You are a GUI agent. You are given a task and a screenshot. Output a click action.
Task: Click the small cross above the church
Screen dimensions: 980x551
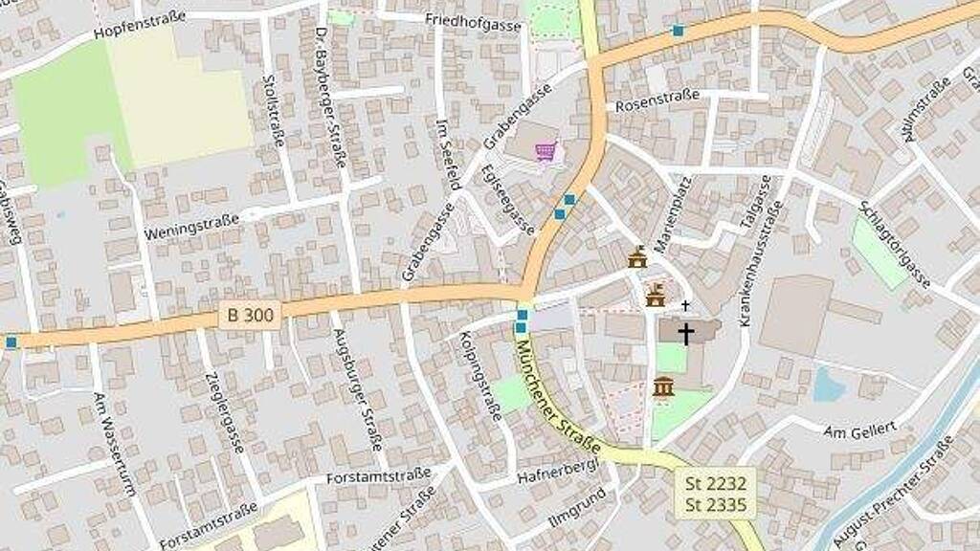[x=685, y=305]
